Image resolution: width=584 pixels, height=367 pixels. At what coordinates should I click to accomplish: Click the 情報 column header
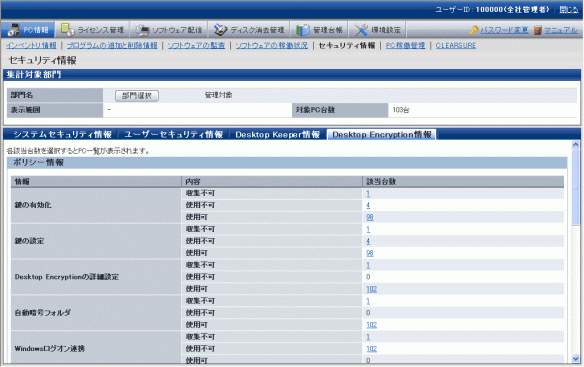coord(96,181)
